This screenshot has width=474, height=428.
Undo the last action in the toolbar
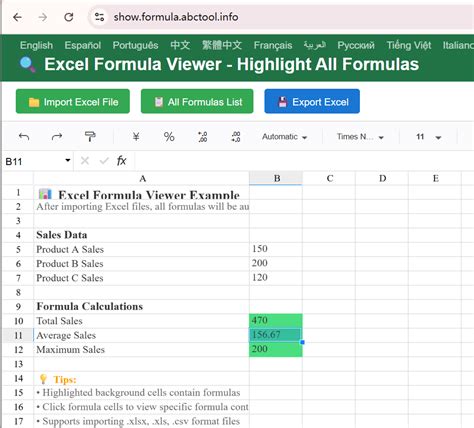24,137
